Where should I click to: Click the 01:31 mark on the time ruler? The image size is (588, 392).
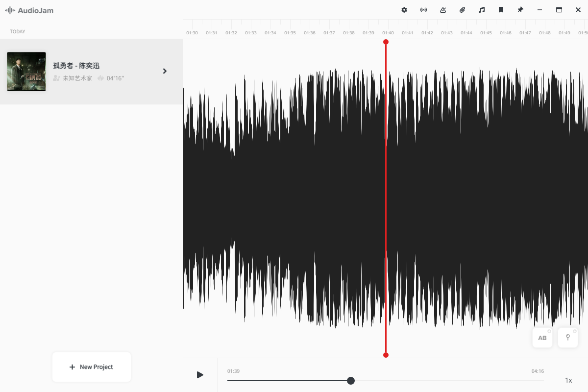(212, 33)
